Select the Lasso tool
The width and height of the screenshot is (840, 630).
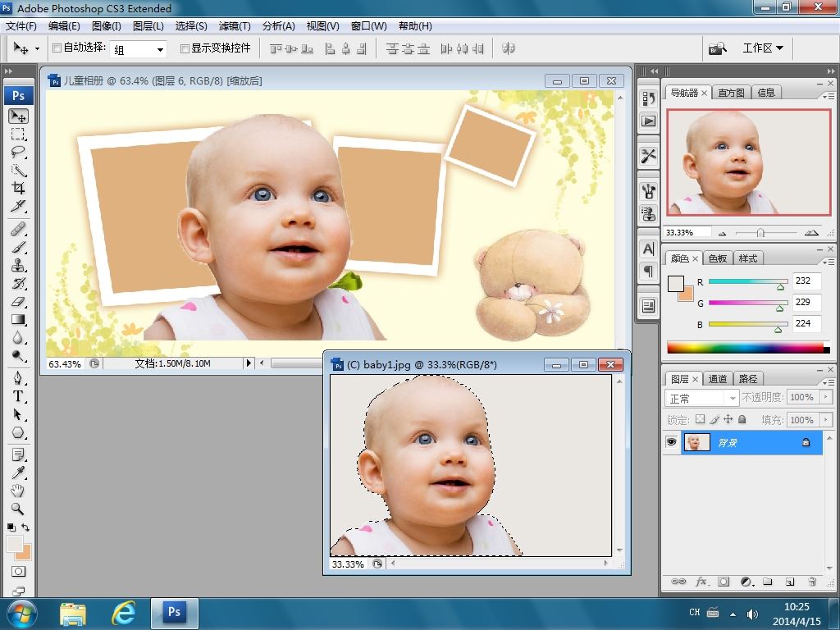18,152
